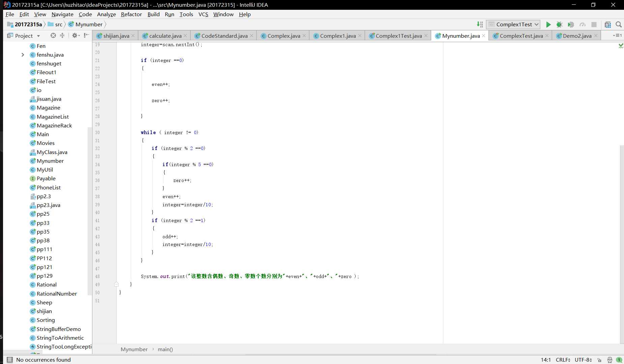This screenshot has height=364, width=624.
Task: Click the method collapse marker at line 49
Action: pyautogui.click(x=116, y=284)
